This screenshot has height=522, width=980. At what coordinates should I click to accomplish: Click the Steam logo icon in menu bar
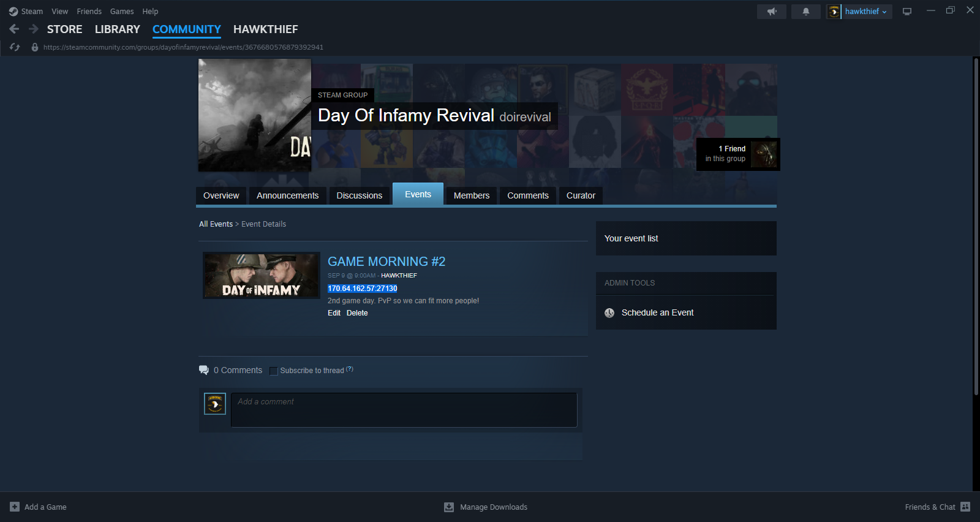pos(13,12)
